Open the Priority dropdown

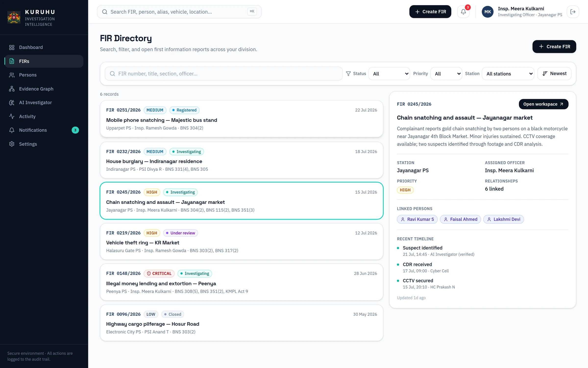coord(446,74)
